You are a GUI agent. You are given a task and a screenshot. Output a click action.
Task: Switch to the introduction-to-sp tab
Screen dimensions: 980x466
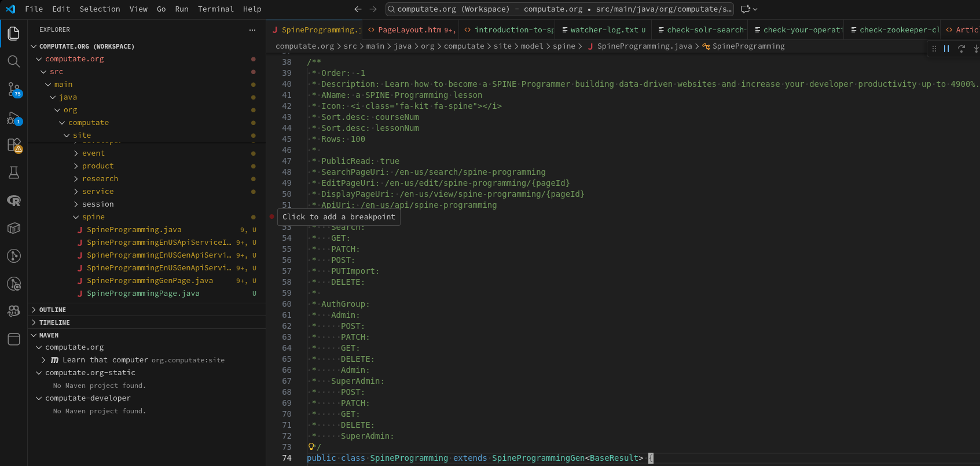point(506,30)
